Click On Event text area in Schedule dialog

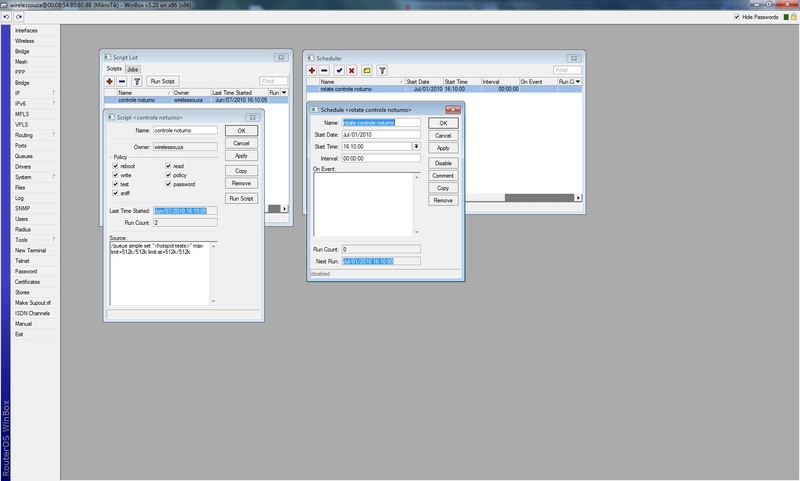363,204
